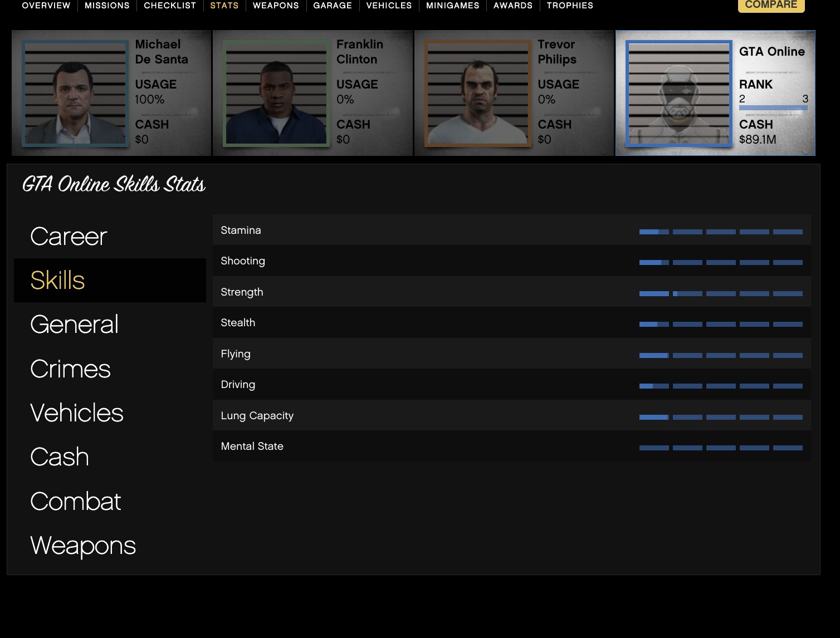Click the Strength skill bar
Image resolution: width=840 pixels, height=638 pixels.
[721, 293]
